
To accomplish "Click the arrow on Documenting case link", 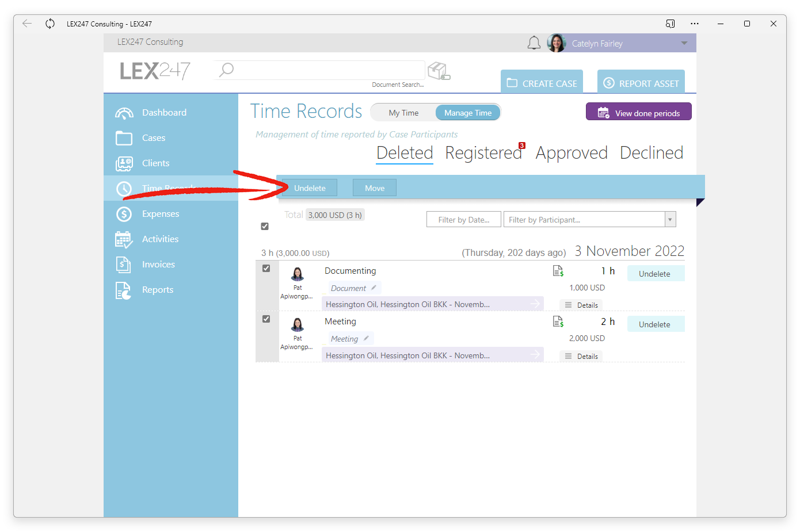I will tap(535, 304).
